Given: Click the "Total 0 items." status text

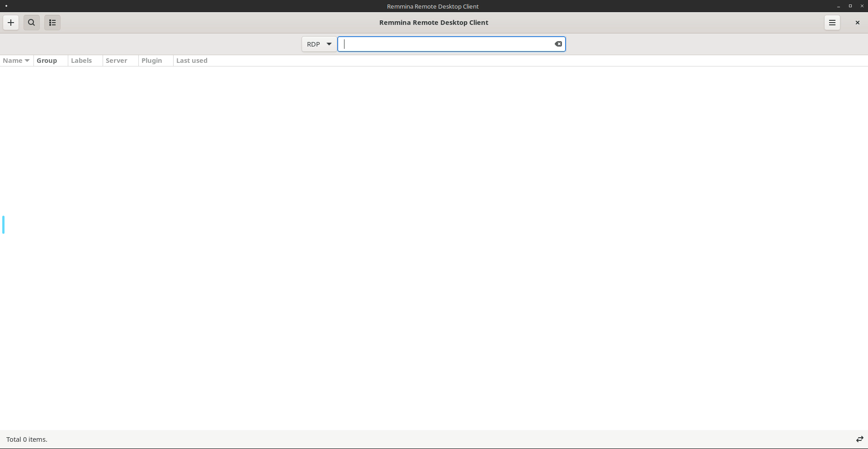Looking at the screenshot, I should click(27, 440).
